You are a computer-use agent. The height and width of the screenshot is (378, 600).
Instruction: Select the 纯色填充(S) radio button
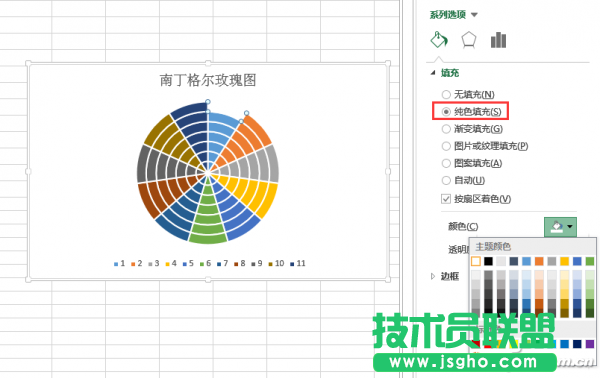click(446, 112)
